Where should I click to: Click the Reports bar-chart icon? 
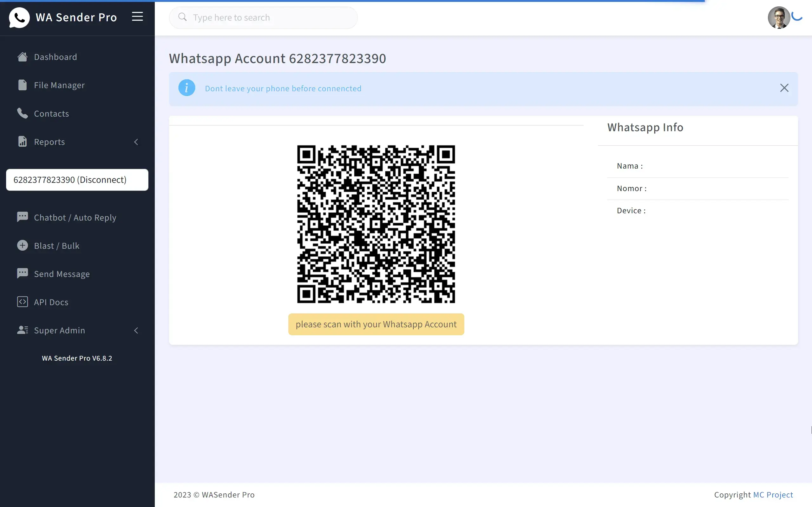click(22, 142)
